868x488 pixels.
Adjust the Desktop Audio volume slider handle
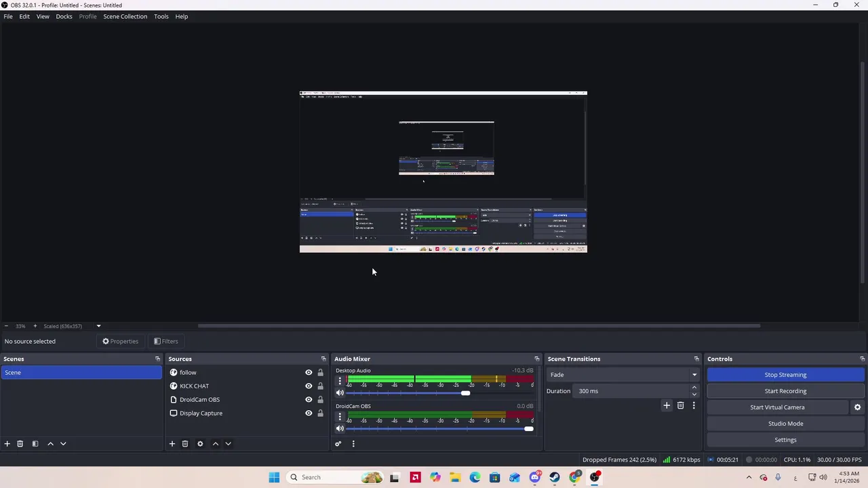click(x=465, y=393)
